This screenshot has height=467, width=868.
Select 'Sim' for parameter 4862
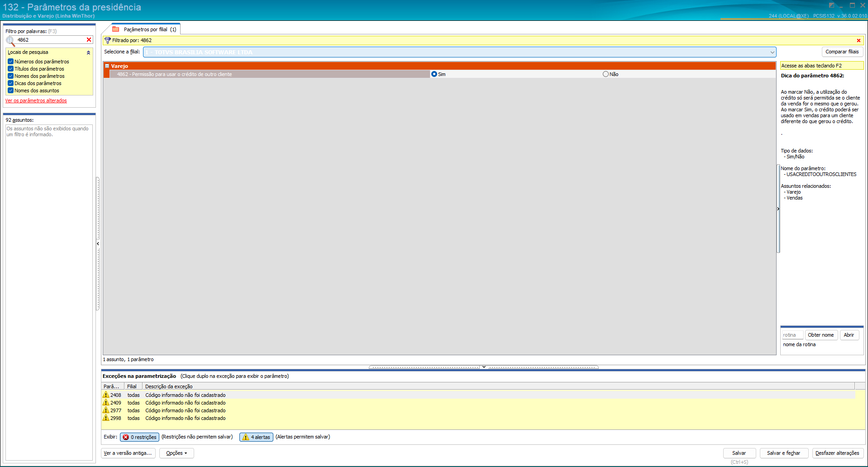point(434,74)
